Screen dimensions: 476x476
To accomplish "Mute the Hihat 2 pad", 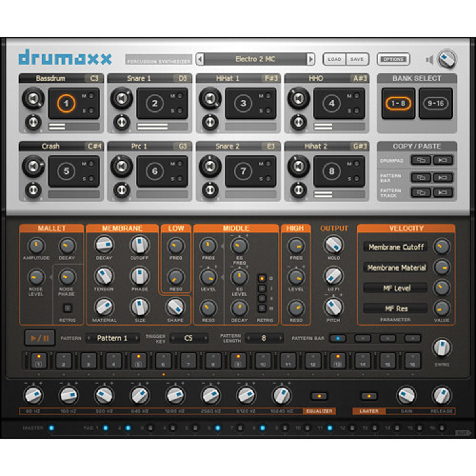I will click(357, 164).
